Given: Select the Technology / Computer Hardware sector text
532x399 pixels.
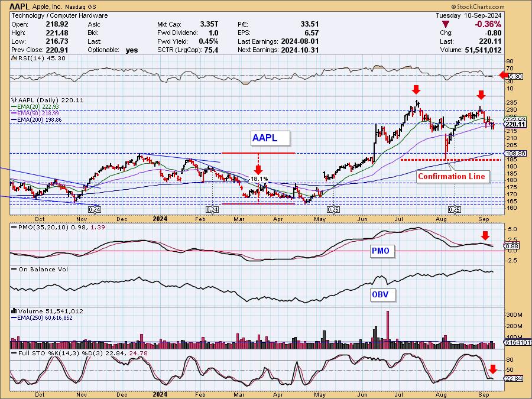Looking at the screenshot, I should click(x=59, y=15).
